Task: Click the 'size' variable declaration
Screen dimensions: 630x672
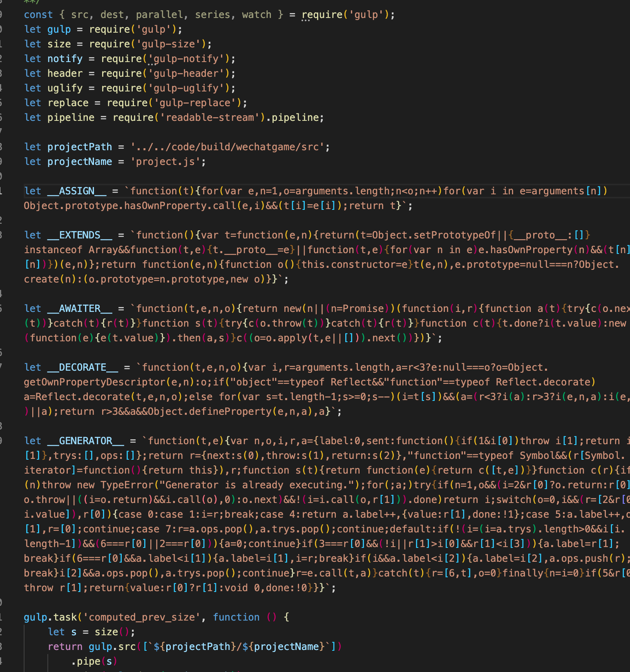Action: pyautogui.click(x=59, y=44)
